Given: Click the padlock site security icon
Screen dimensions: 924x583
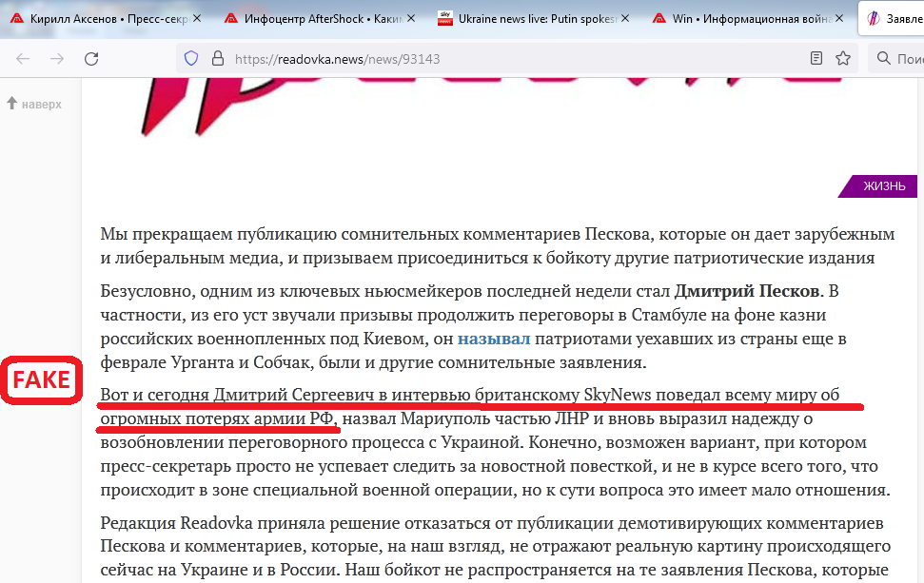Looking at the screenshot, I should click(216, 59).
